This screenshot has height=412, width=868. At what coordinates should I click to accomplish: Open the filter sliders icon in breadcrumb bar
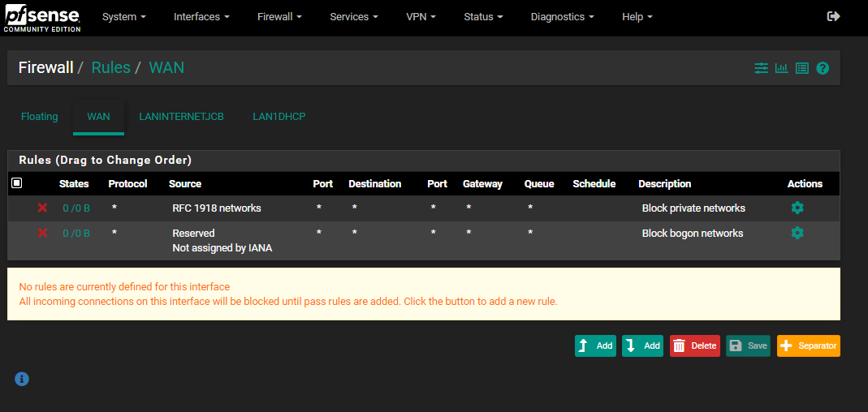pyautogui.click(x=761, y=68)
